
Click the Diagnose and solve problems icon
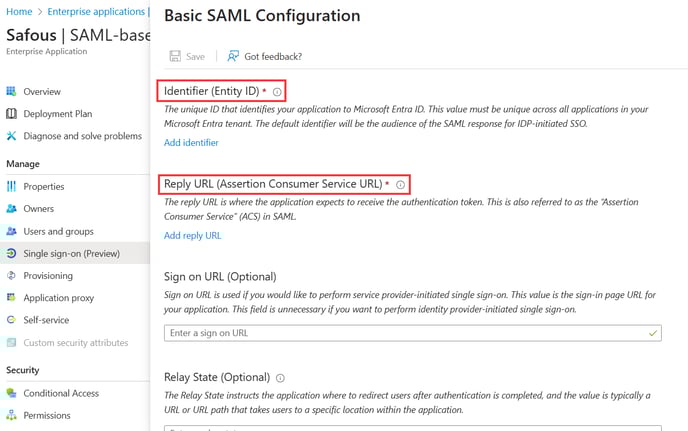tap(12, 136)
